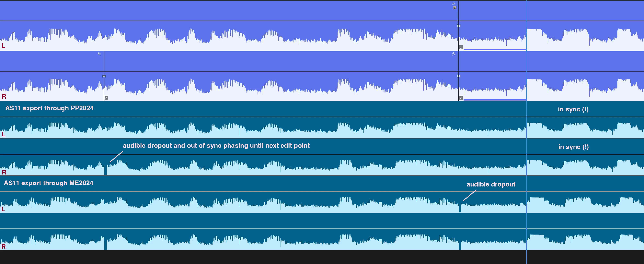The width and height of the screenshot is (644, 264).
Task: Click channel badge 1 on L track clip
Action: [x=461, y=48]
